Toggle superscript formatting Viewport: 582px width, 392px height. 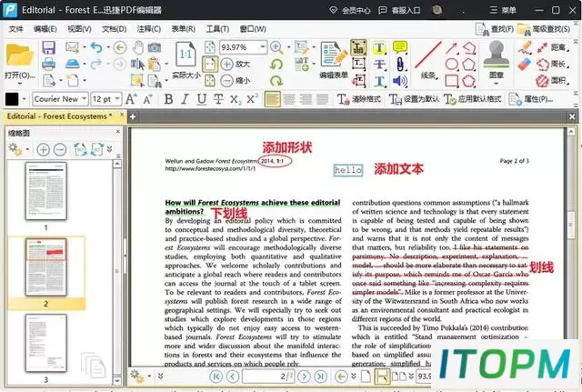252,99
